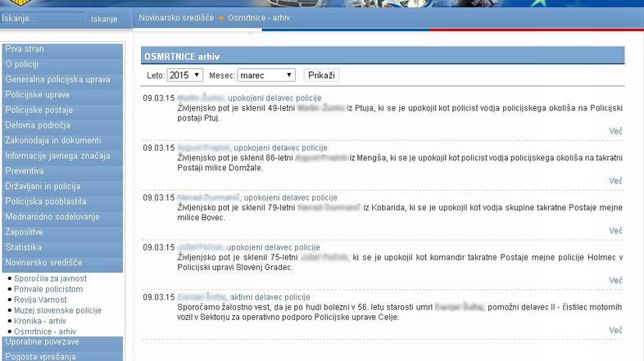The width and height of the screenshot is (644, 361).
Task: Open Sporočila za javnost submenu link
Action: (50, 279)
